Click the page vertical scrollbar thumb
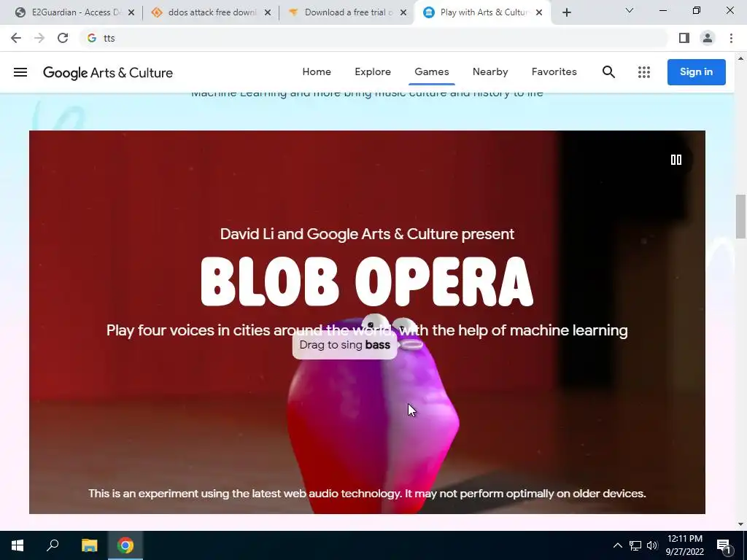 [x=740, y=217]
